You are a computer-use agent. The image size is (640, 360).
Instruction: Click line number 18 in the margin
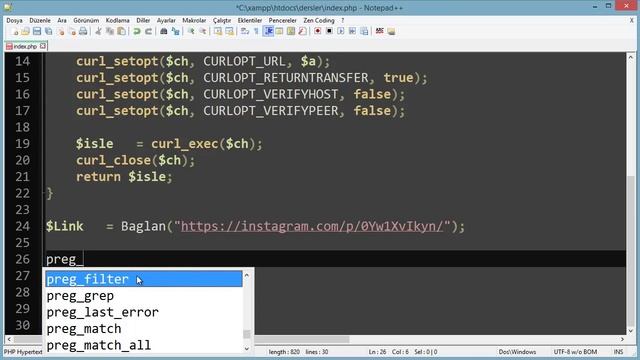(22, 127)
